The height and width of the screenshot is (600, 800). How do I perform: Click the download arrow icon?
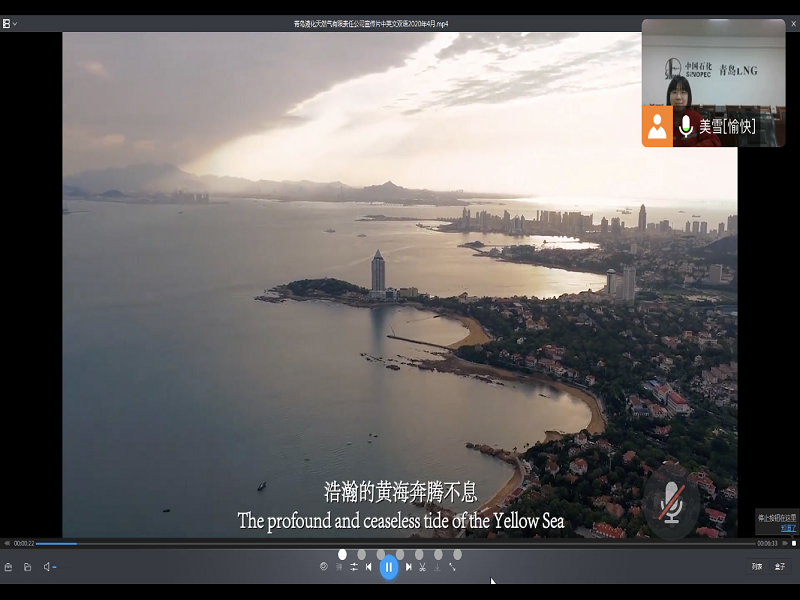[x=437, y=567]
